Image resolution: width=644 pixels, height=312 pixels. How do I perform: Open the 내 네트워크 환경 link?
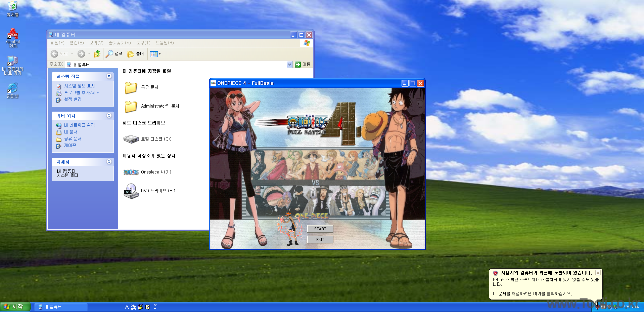click(80, 125)
